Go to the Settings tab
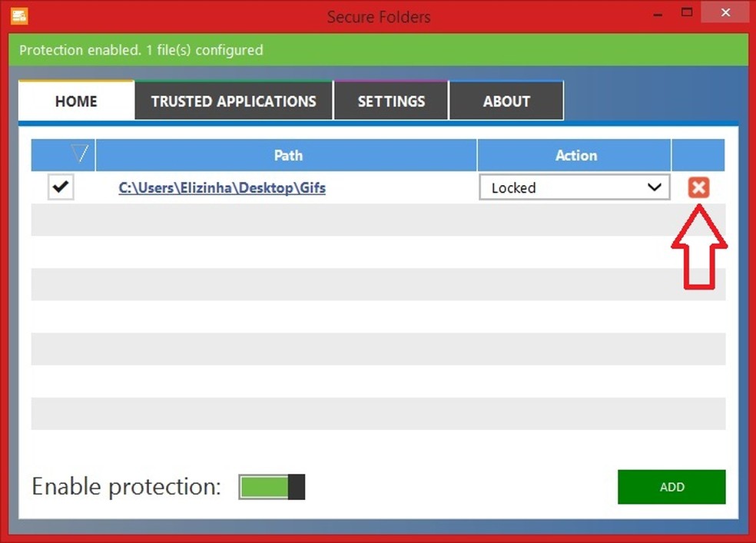This screenshot has height=543, width=756. pyautogui.click(x=391, y=101)
